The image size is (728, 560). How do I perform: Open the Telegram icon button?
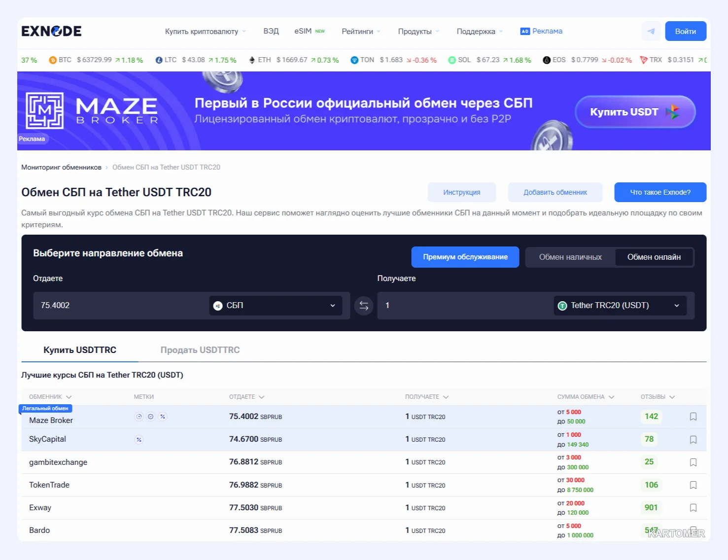tap(651, 31)
